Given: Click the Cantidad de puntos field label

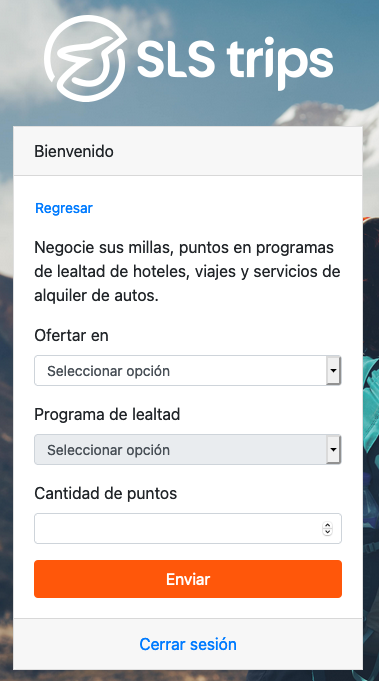Looking at the screenshot, I should click(105, 493).
